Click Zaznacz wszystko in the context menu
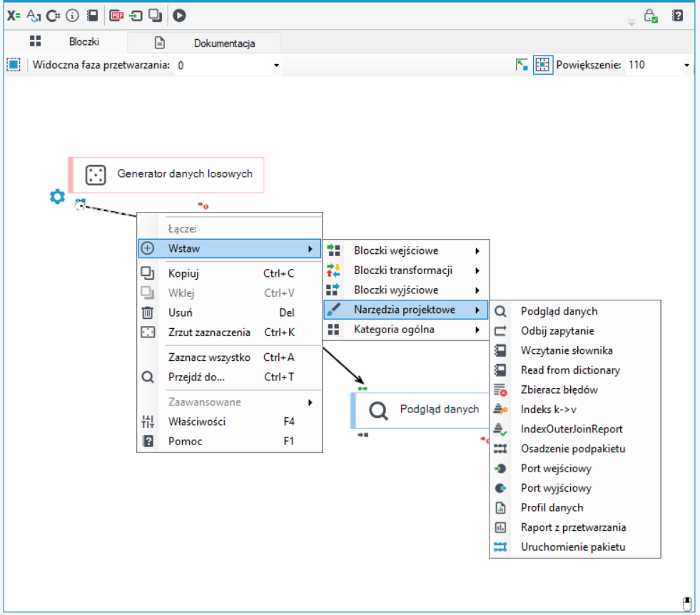The image size is (700, 615). pyautogui.click(x=230, y=357)
